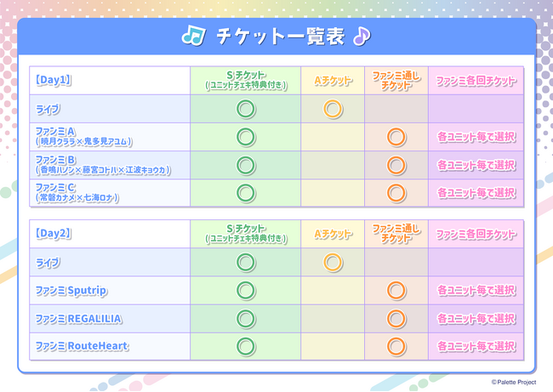Click the blue double music note icon
The width and height of the screenshot is (553, 392).
point(194,36)
